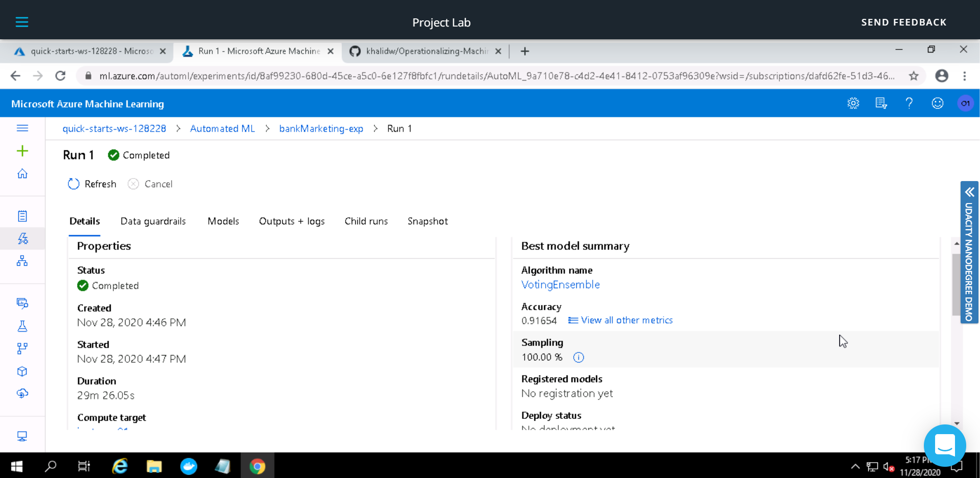The width and height of the screenshot is (980, 478).
Task: Click the green plus New icon
Action: click(x=22, y=151)
